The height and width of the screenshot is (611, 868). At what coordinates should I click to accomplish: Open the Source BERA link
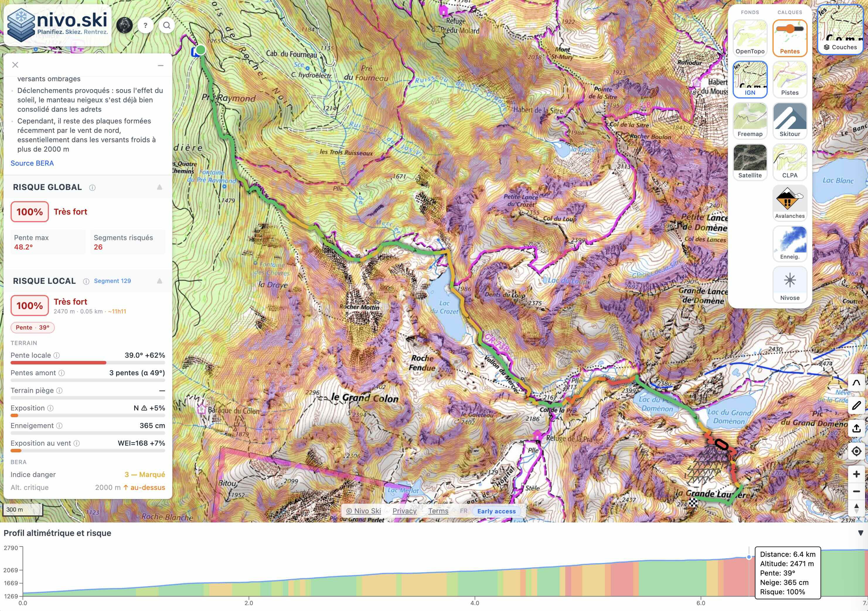[x=32, y=163]
